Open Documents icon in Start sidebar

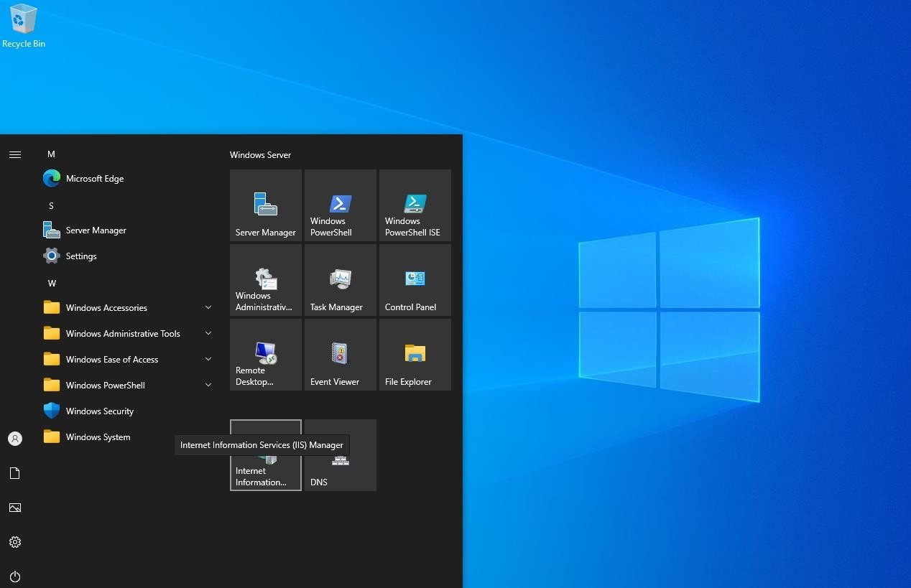point(15,473)
